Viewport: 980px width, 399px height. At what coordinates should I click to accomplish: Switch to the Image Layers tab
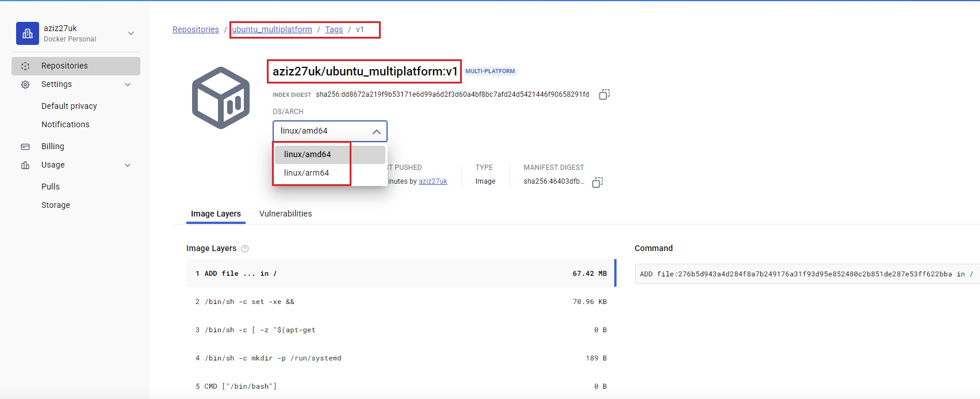coord(216,214)
